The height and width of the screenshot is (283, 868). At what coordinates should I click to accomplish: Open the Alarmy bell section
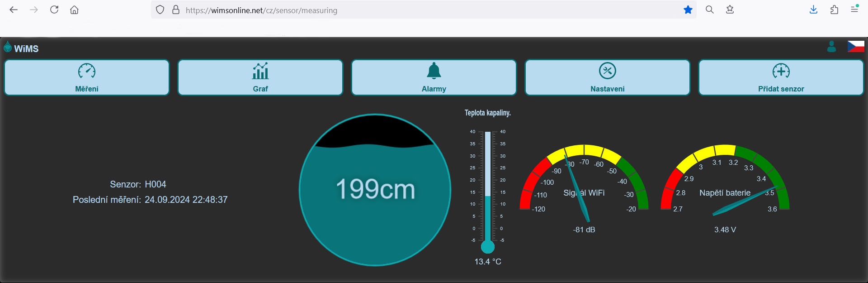point(434,77)
